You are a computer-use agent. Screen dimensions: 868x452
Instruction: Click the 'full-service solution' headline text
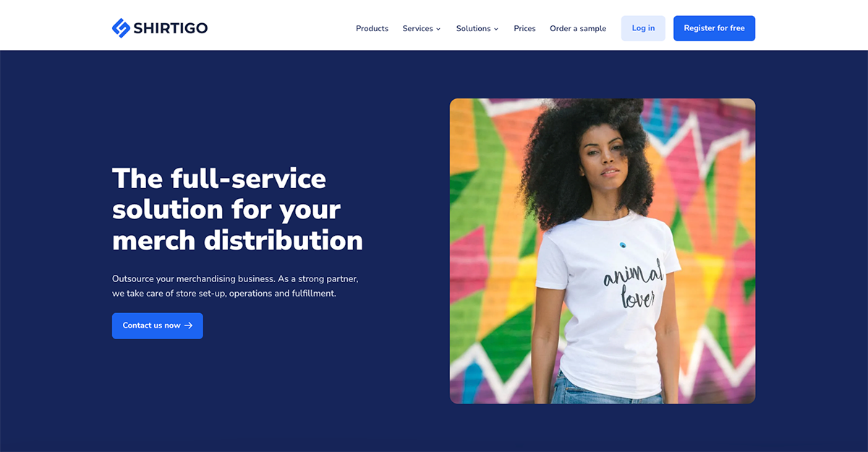coord(237,209)
